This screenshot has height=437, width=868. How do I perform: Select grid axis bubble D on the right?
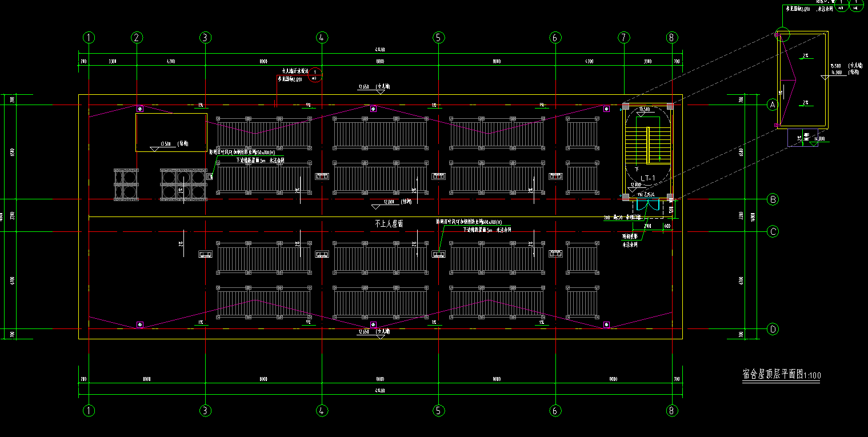(x=773, y=329)
